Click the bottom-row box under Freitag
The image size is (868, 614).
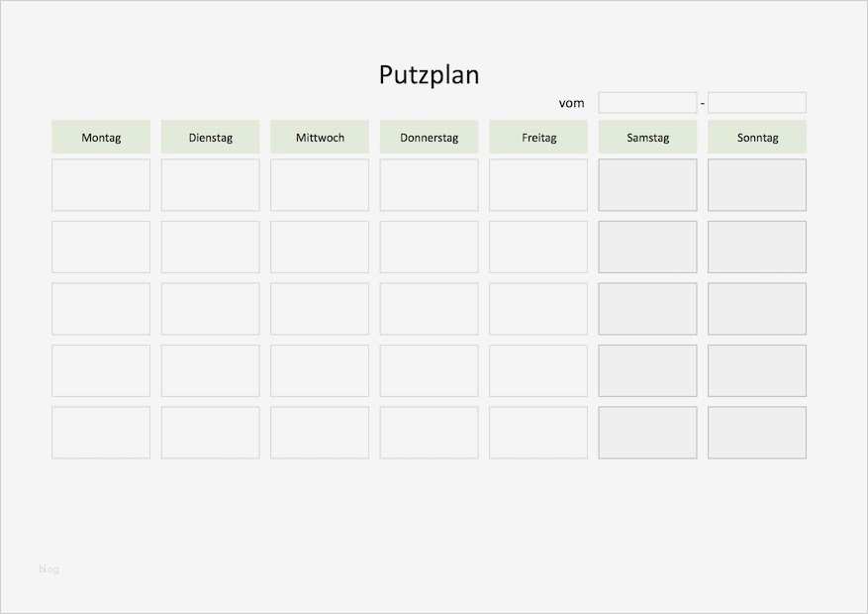(538, 433)
